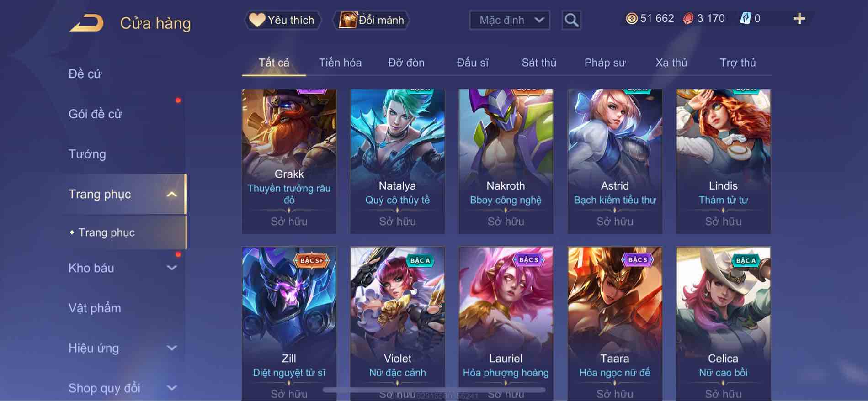Tap the red ruby currency icon
The height and width of the screenshot is (401, 868).
tap(688, 19)
